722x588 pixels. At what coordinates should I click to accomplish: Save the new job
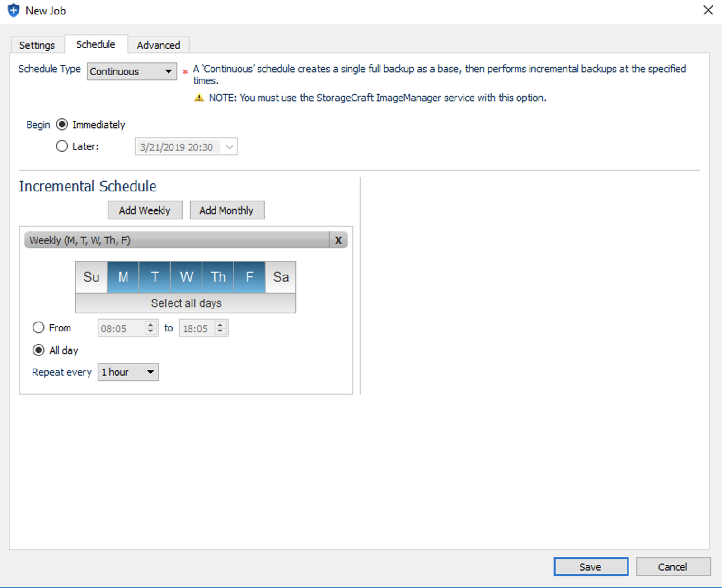(x=591, y=567)
